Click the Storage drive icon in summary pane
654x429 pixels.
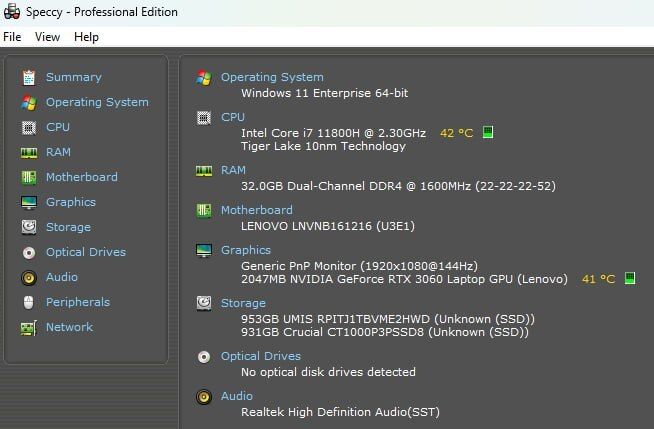tap(204, 304)
